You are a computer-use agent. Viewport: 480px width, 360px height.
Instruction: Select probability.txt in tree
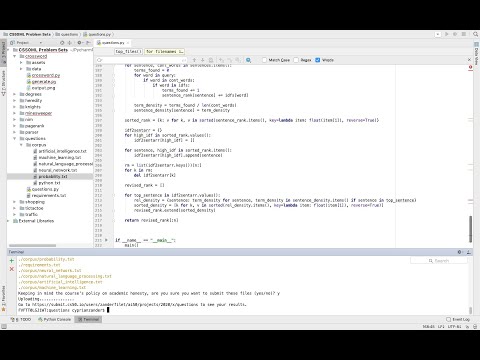50,177
